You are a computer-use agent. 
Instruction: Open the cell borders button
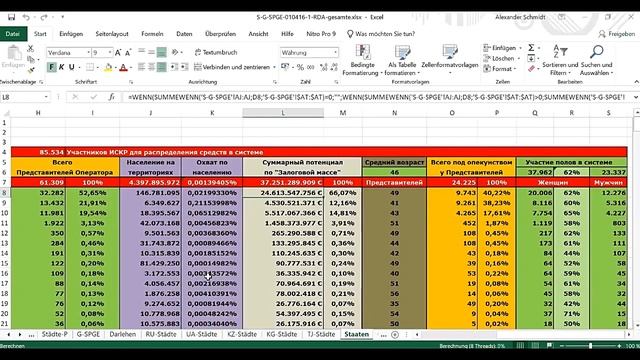(89, 67)
